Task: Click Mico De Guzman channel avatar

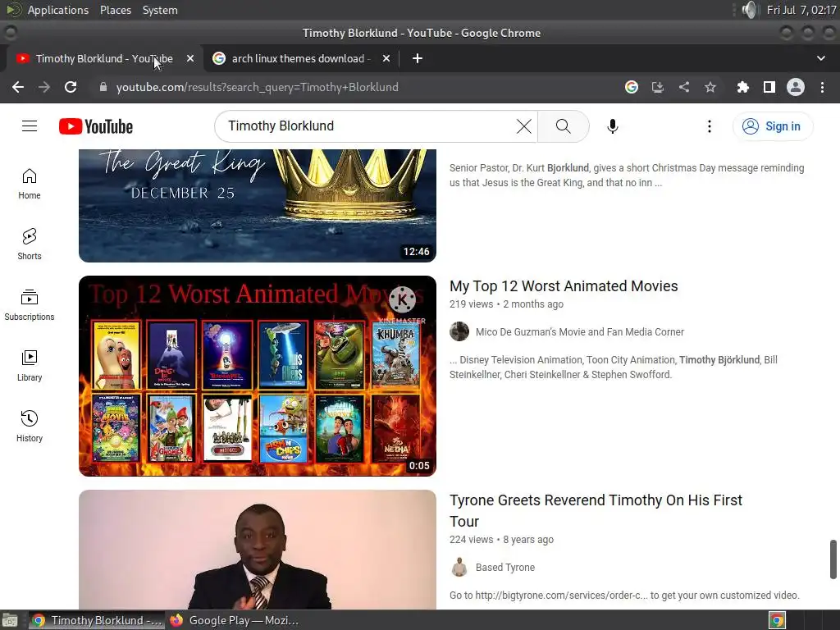Action: (459, 331)
